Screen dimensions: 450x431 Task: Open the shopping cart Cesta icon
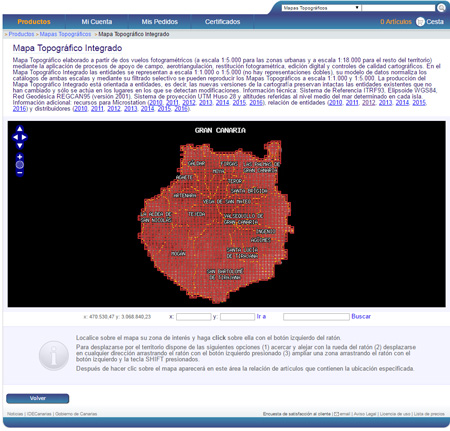(420, 22)
